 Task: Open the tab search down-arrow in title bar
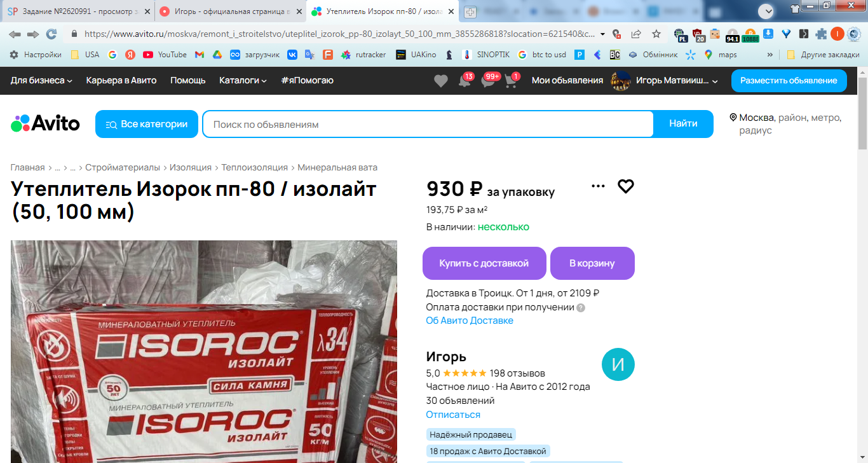766,11
